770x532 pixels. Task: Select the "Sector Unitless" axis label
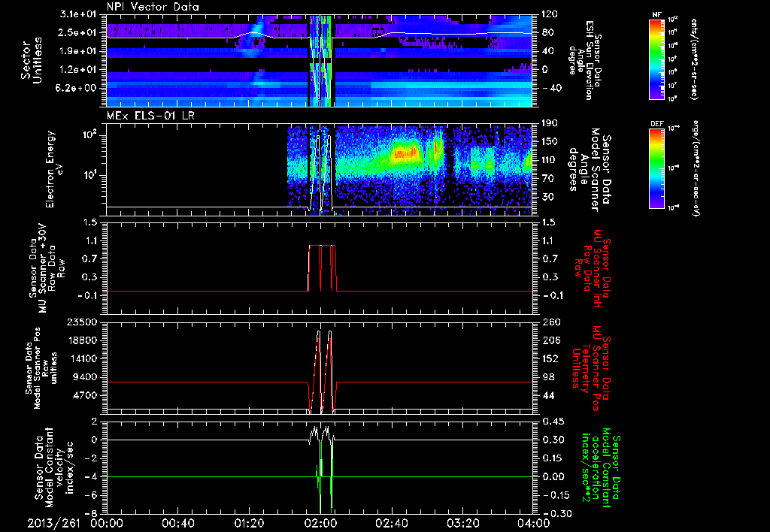coord(32,61)
